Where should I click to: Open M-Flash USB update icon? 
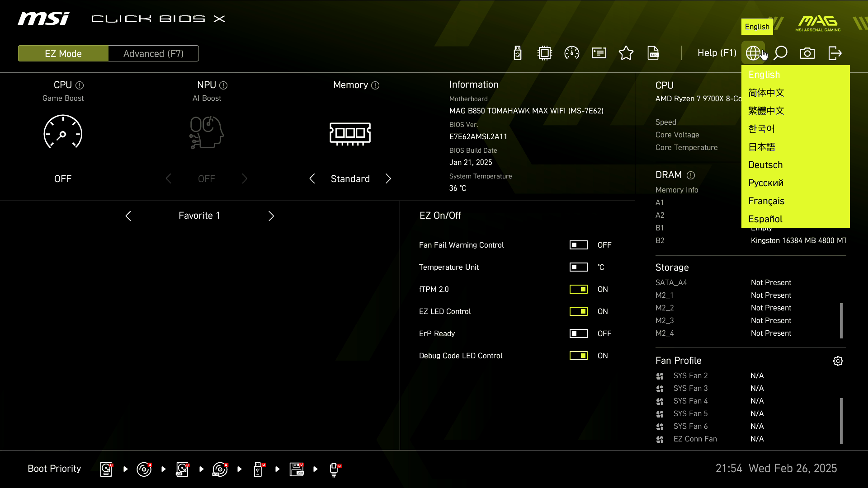[x=518, y=53]
